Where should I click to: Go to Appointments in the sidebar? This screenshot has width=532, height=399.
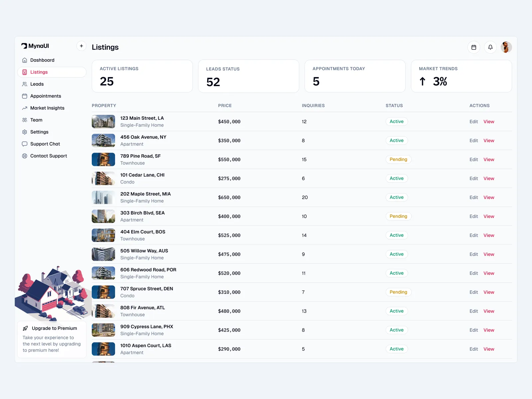point(46,96)
